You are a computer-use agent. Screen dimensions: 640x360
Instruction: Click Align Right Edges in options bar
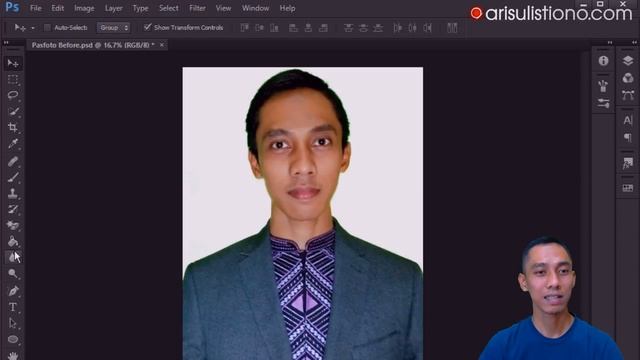(x=323, y=28)
